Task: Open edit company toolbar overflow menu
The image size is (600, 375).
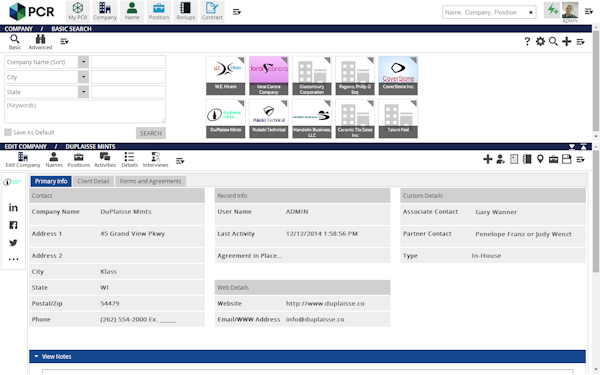Action: coord(180,161)
